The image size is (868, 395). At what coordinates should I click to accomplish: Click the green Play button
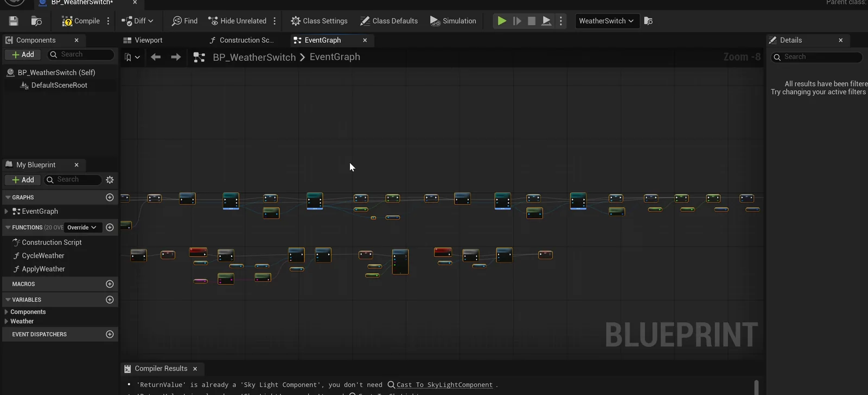tap(502, 21)
